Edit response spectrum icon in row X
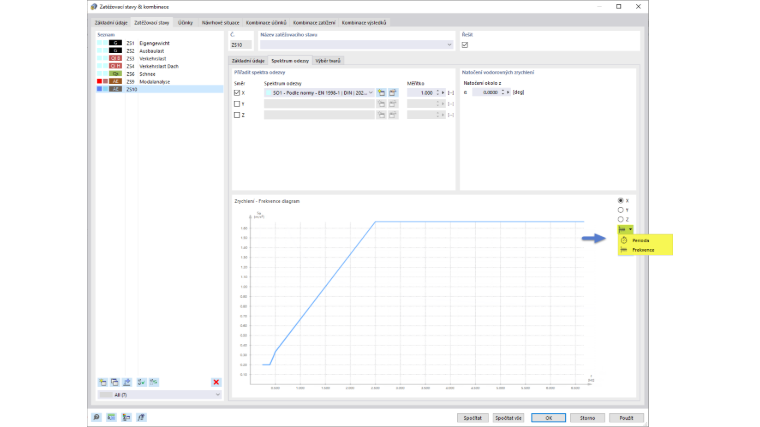This screenshot has height=427, width=760. [x=393, y=93]
